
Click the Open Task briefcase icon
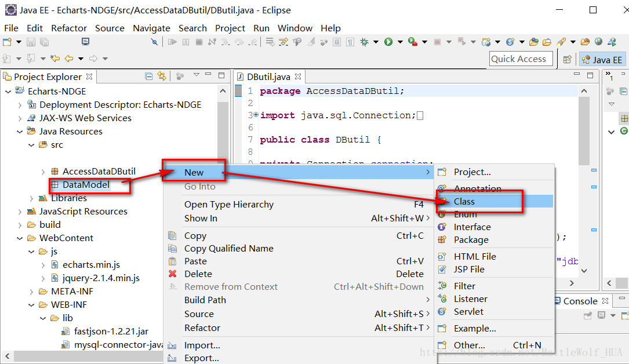pos(547,42)
